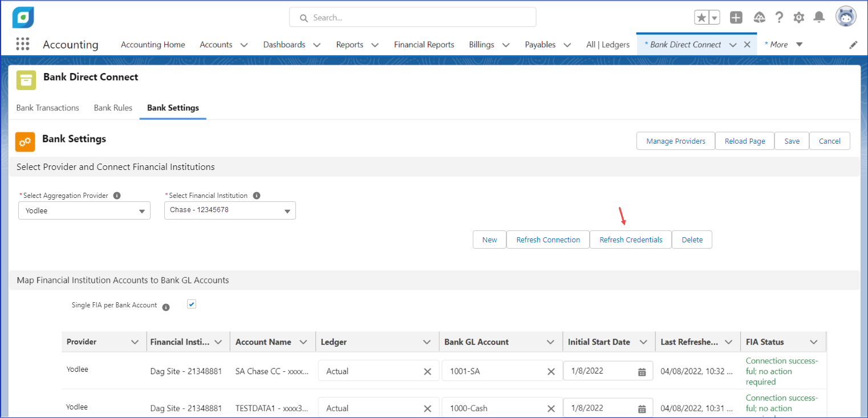Click the Favorites star icon
868x418 pixels.
[701, 18]
